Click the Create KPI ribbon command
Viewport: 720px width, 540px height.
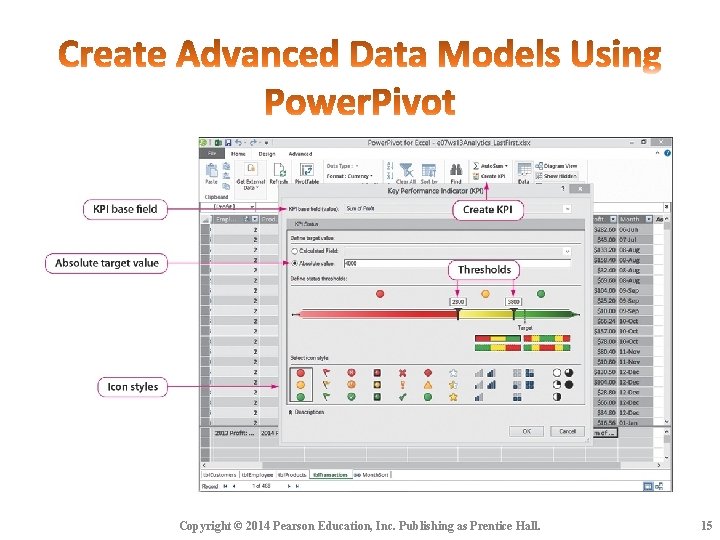489,176
